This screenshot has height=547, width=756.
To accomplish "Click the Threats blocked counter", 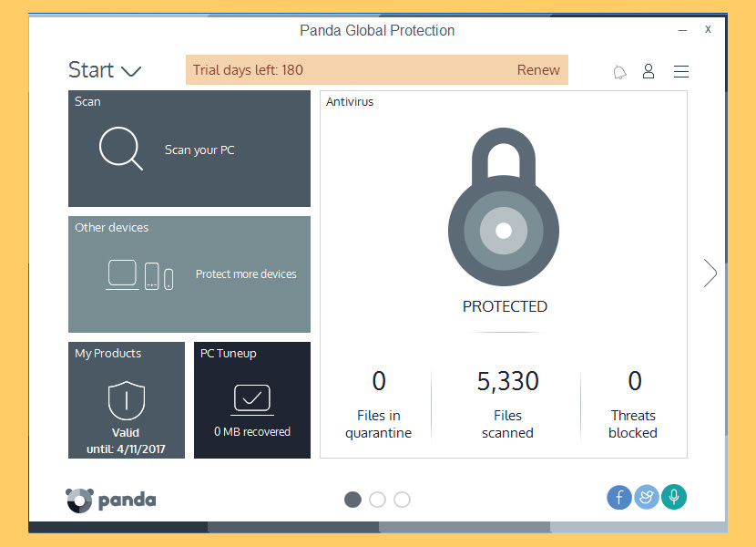I will [633, 405].
